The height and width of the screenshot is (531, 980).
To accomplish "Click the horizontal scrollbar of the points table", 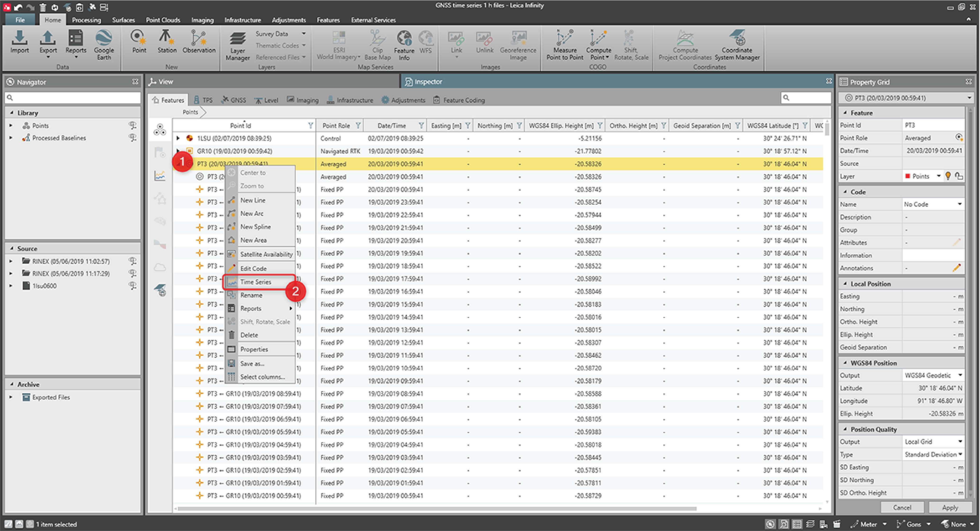I will click(x=437, y=508).
